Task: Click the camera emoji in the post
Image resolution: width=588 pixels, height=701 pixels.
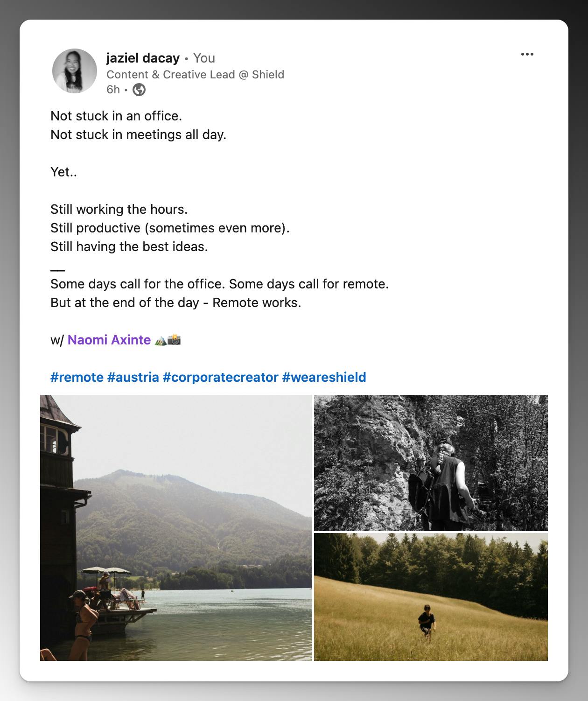Action: point(174,340)
